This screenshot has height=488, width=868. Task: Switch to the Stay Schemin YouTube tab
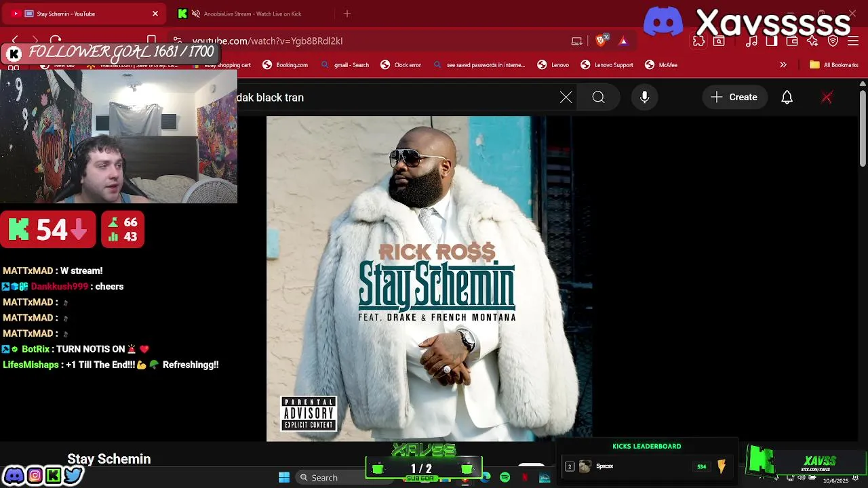tap(85, 14)
